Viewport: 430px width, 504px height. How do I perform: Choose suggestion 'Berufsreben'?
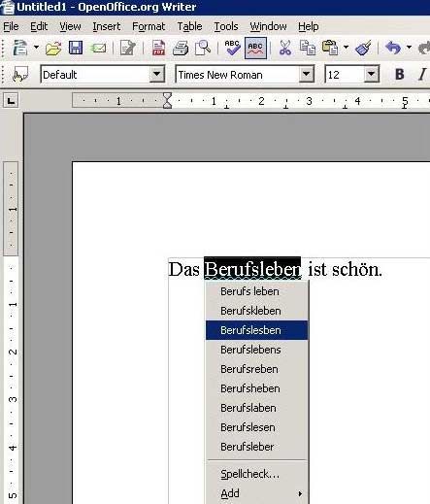[257, 369]
